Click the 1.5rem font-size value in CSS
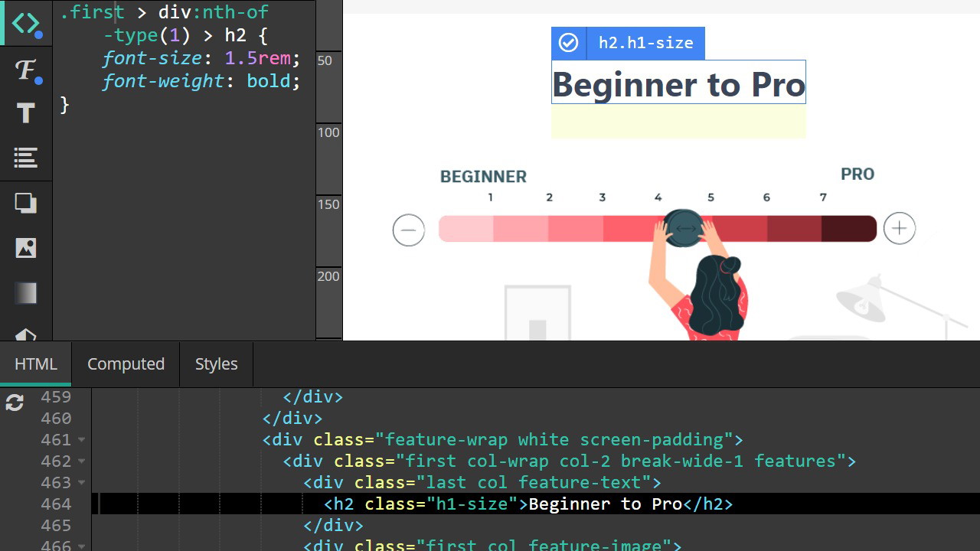Viewport: 980px width, 551px height. (x=258, y=58)
